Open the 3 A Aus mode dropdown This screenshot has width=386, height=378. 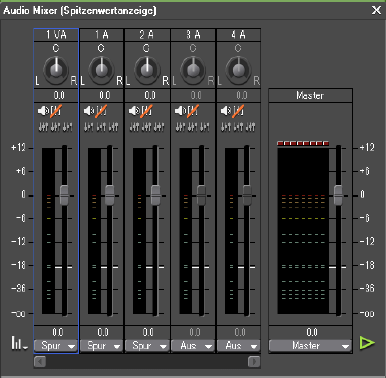(x=193, y=346)
